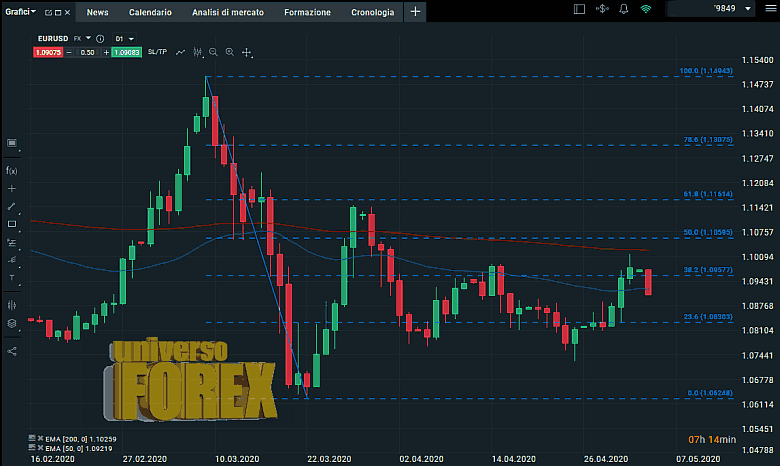The width and height of the screenshot is (780, 466).
Task: Select the crosshair tool in left sidebar
Action: [x=12, y=188]
